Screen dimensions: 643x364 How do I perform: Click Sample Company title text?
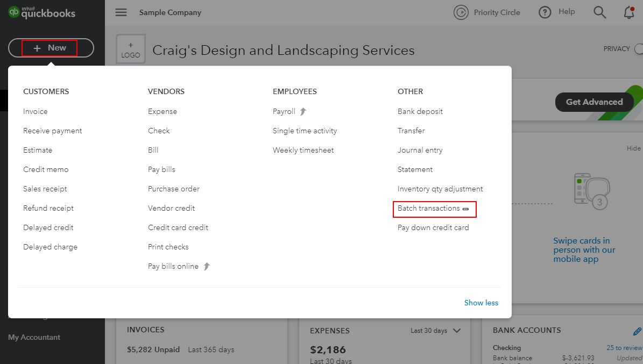click(x=170, y=12)
